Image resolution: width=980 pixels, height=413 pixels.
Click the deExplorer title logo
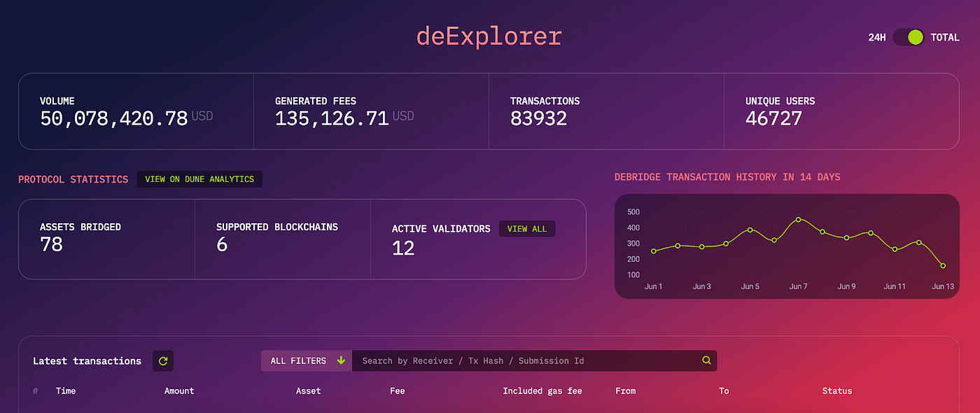pos(489,36)
